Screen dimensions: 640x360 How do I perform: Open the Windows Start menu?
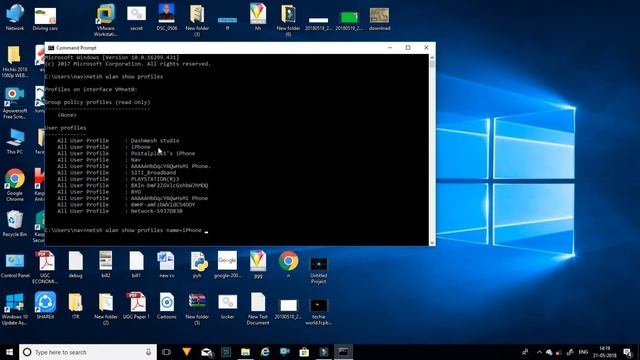point(9,352)
